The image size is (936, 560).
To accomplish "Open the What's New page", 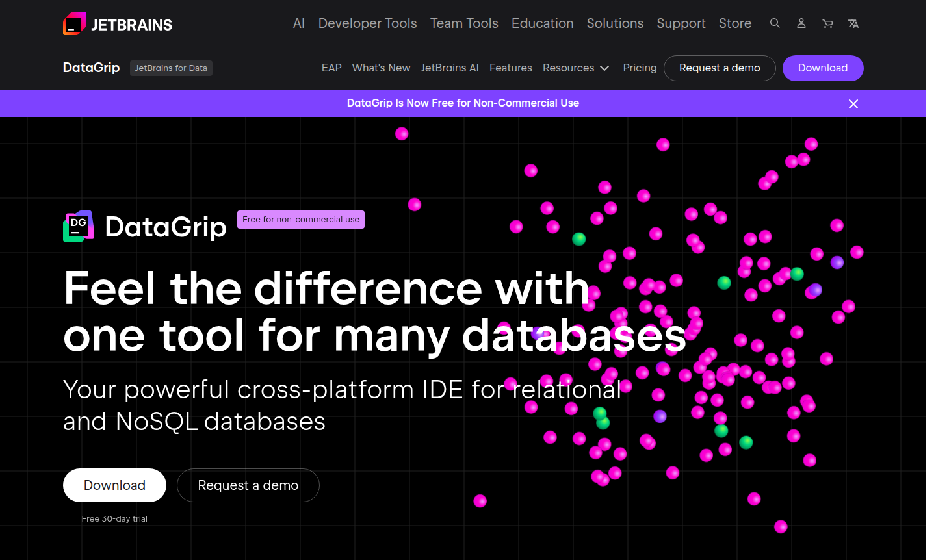I will click(381, 68).
